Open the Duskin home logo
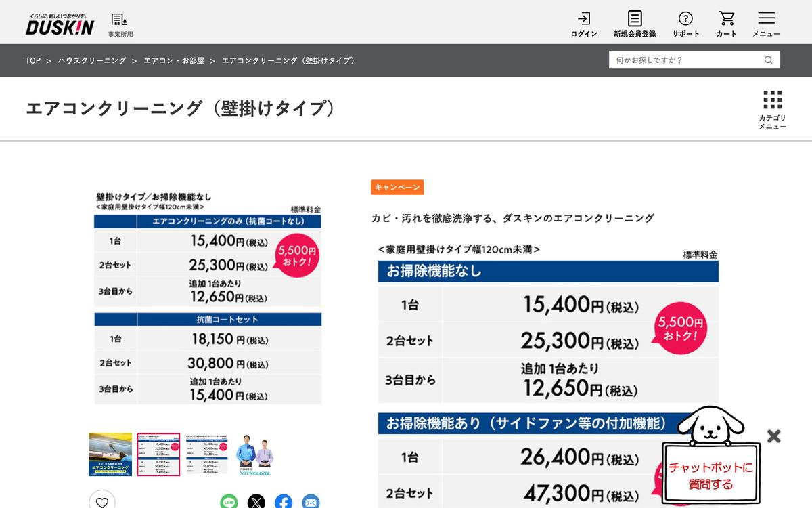Viewport: 812px width, 508px height. [x=60, y=24]
